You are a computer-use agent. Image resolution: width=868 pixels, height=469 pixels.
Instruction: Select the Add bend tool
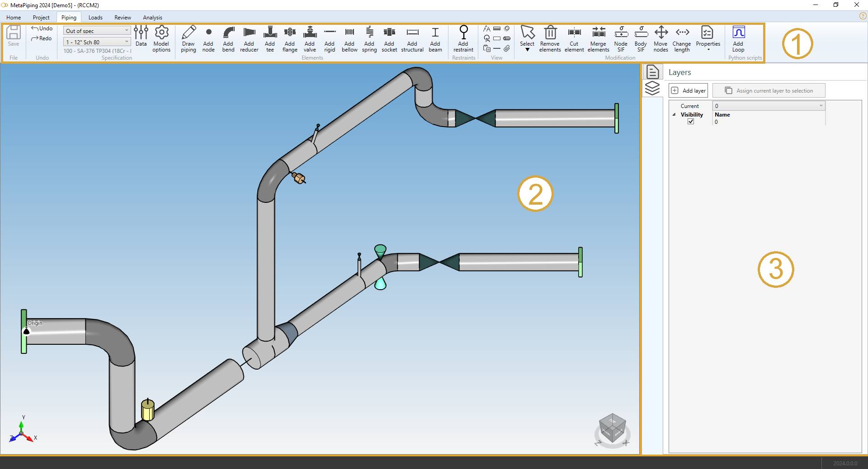pyautogui.click(x=228, y=39)
